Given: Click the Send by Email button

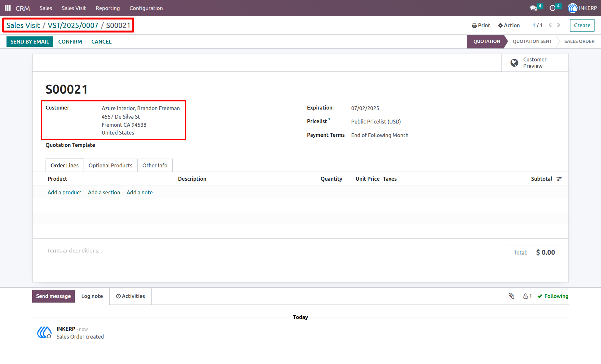Looking at the screenshot, I should [x=30, y=42].
